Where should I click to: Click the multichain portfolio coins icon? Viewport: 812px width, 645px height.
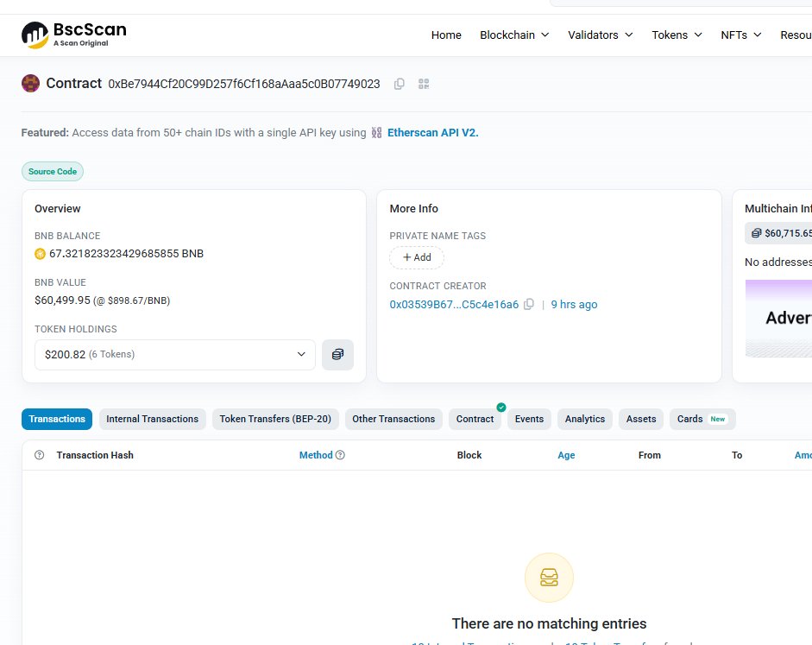[x=756, y=233]
